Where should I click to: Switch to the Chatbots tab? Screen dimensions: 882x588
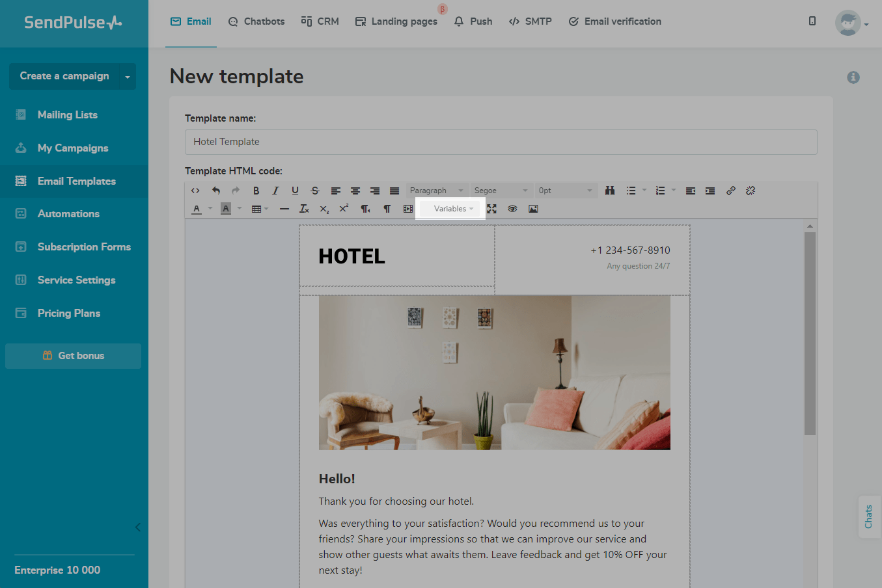pos(256,21)
